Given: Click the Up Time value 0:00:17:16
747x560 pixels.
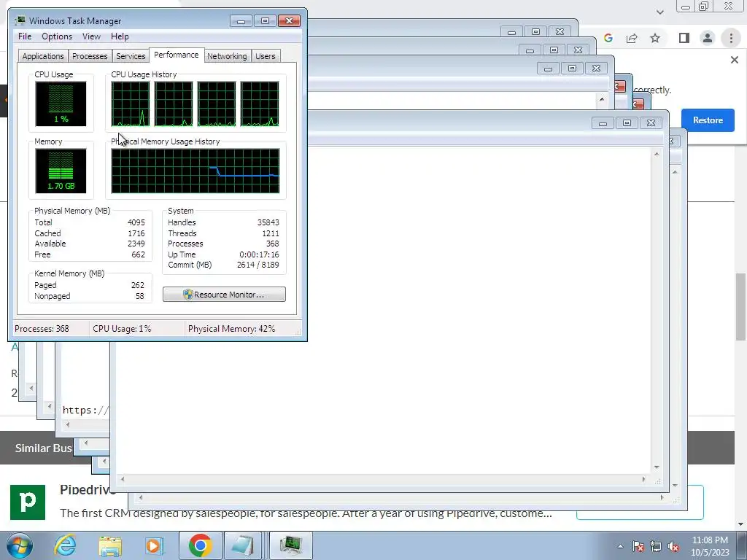Looking at the screenshot, I should click(x=259, y=254).
